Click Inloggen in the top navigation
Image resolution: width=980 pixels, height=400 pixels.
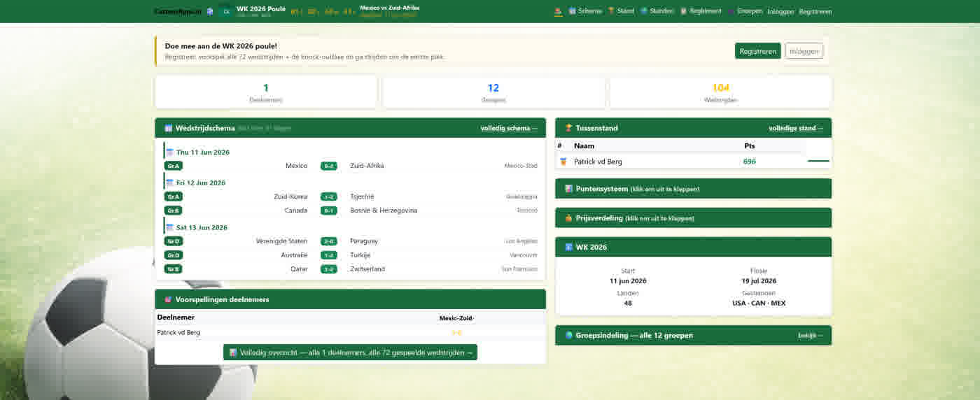780,12
